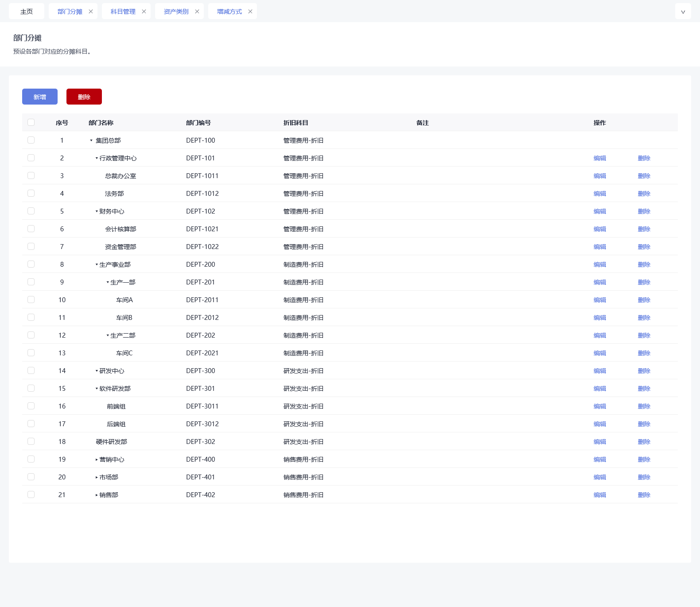Click the DEPT-1011 department code
The height and width of the screenshot is (607, 700).
[x=202, y=176]
